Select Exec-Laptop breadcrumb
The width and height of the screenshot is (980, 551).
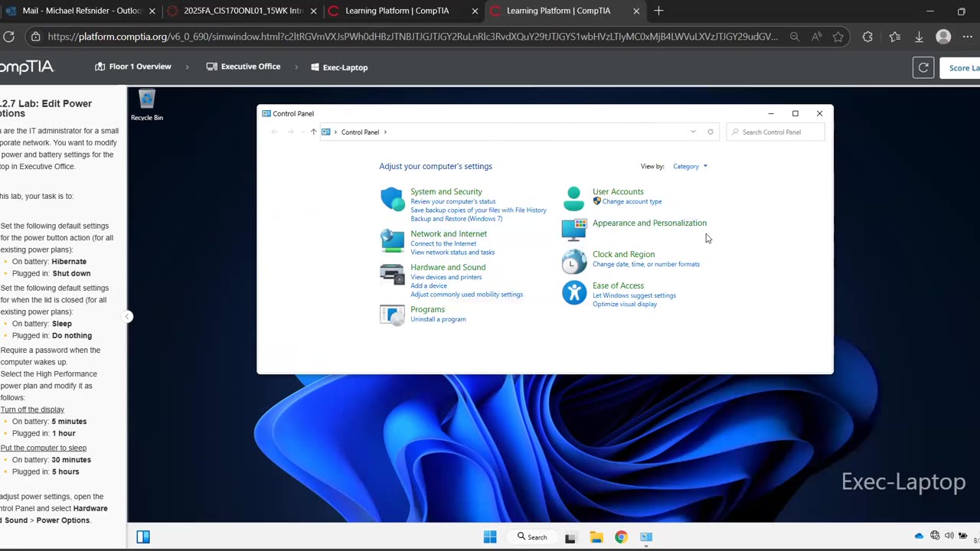pyautogui.click(x=339, y=67)
